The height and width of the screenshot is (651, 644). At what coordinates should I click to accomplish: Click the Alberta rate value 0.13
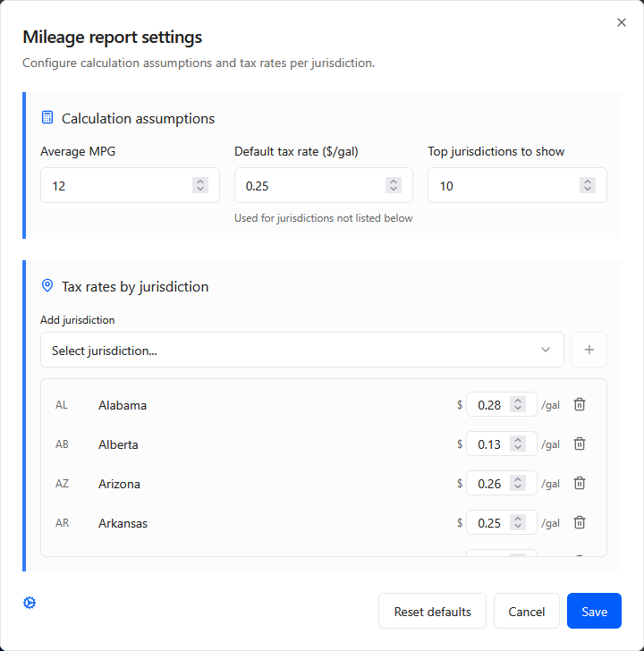[489, 444]
